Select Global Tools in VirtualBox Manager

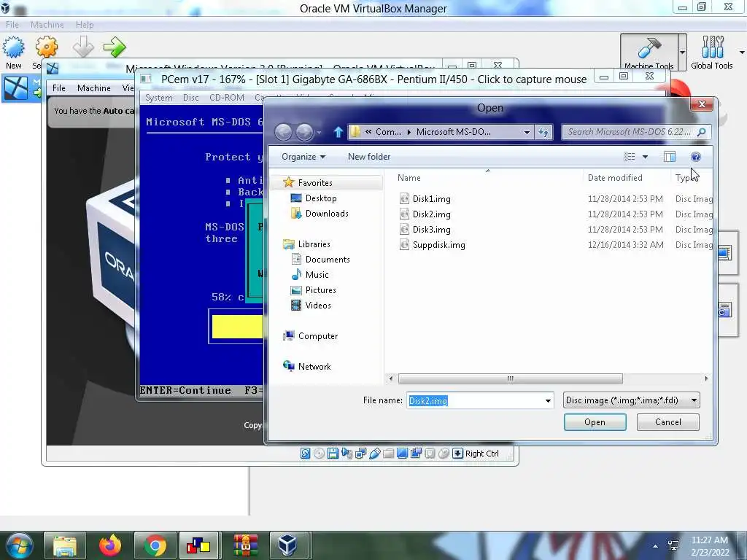712,52
